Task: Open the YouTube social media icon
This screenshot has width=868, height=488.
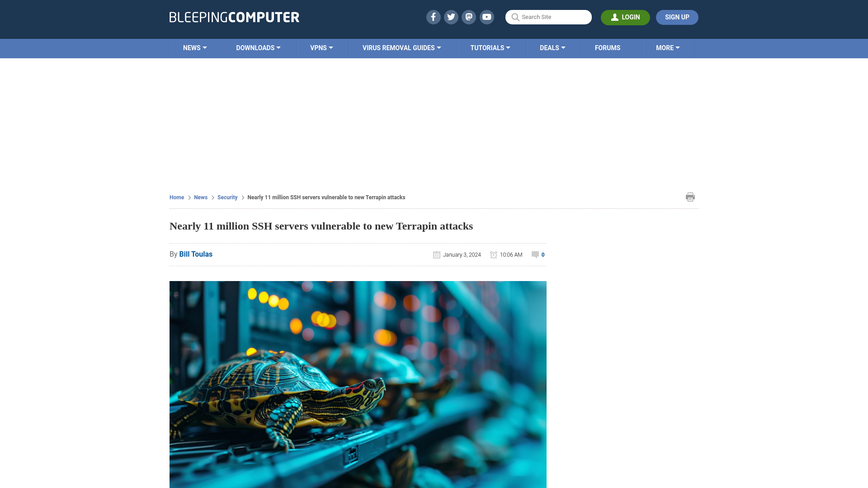Action: (487, 17)
